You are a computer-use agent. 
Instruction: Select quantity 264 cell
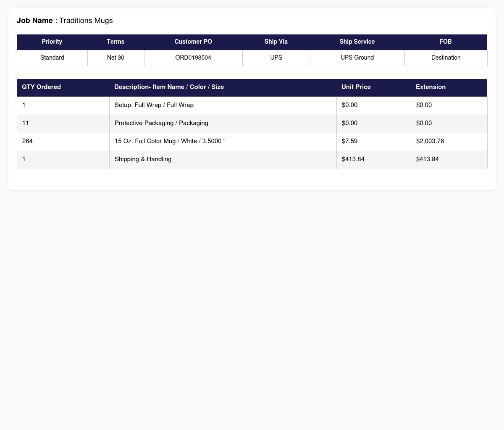coord(63,142)
